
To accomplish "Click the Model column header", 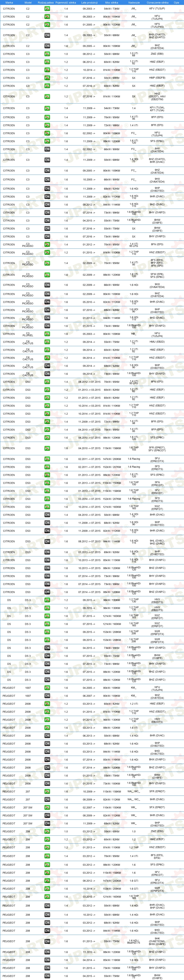I will pos(28,2).
